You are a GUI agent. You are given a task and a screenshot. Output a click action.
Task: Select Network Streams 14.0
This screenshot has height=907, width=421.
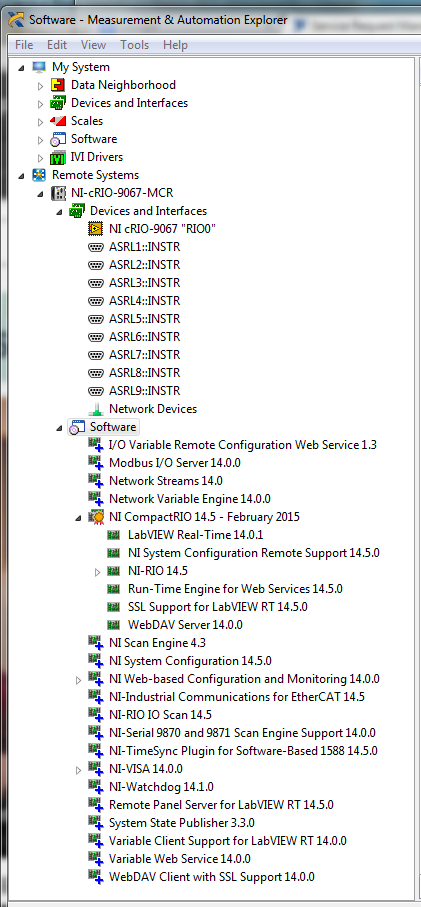pos(166,481)
